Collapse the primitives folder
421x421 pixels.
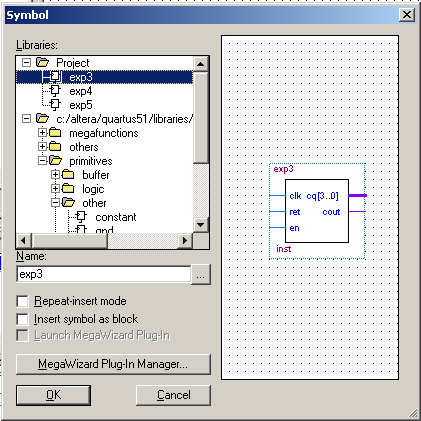click(x=42, y=161)
